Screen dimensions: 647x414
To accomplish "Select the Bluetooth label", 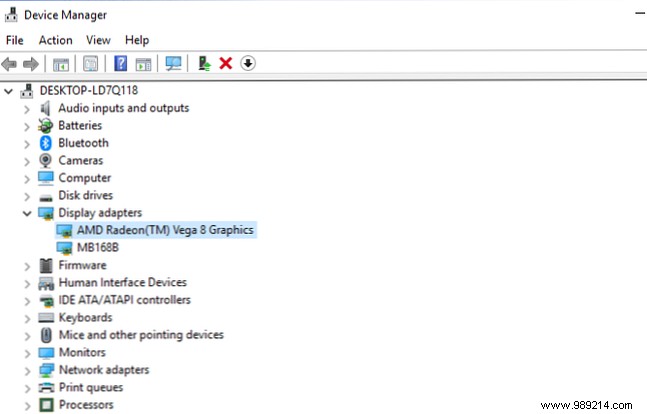I will point(83,143).
